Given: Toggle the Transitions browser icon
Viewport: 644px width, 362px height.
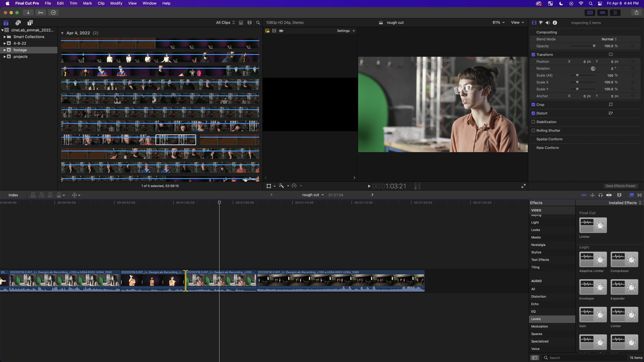Looking at the screenshot, I should coord(640,195).
